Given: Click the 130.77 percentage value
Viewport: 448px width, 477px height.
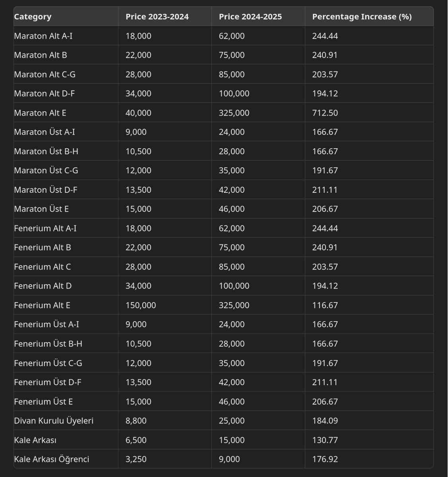Looking at the screenshot, I should (325, 440).
